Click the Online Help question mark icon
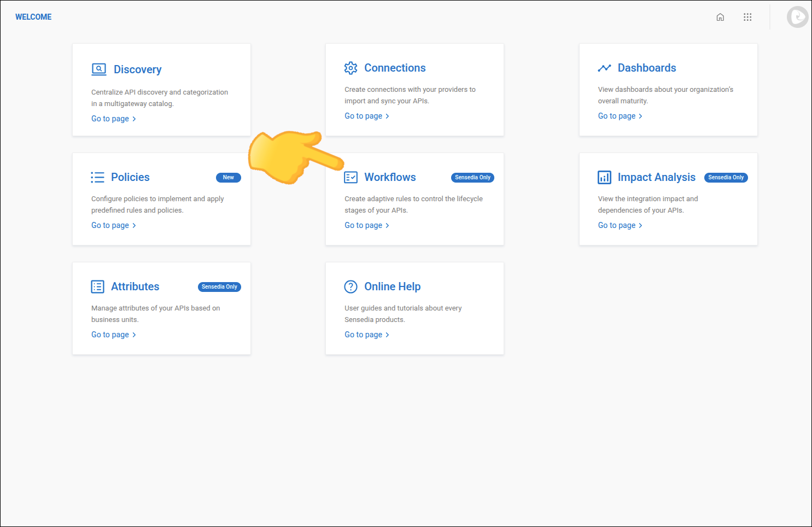This screenshot has width=812, height=527. coord(350,286)
